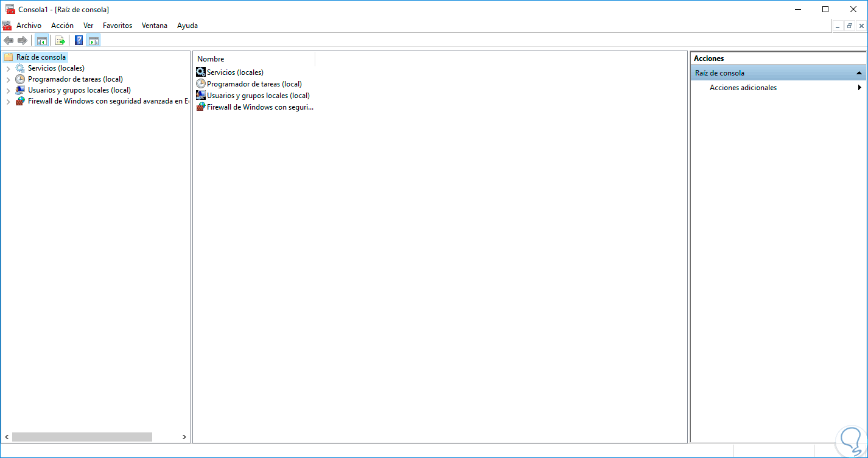This screenshot has width=868, height=458.
Task: Open the Favoritos menu
Action: pos(117,26)
